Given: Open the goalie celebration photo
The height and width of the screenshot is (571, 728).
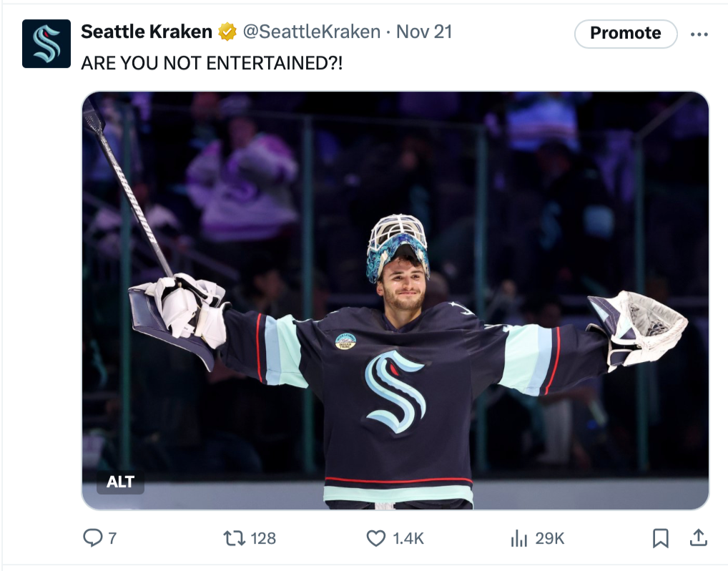Looking at the screenshot, I should 395,300.
